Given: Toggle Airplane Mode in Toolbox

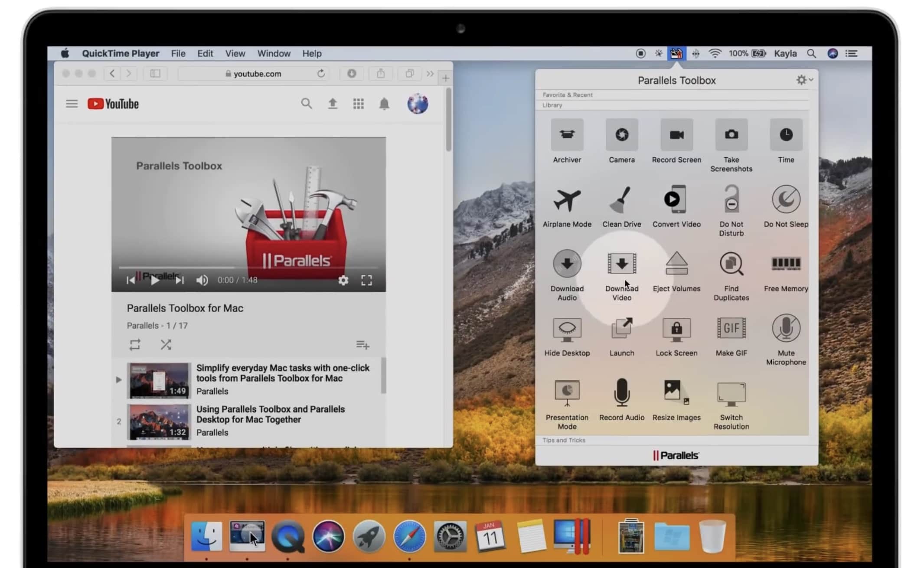Looking at the screenshot, I should pyautogui.click(x=567, y=200).
